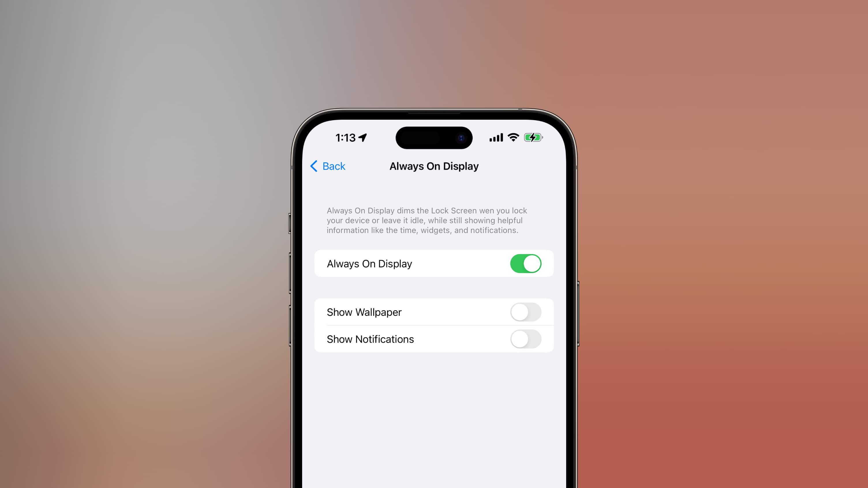The image size is (868, 488).
Task: Tap the Dynamic Island indicator
Action: pos(434,138)
